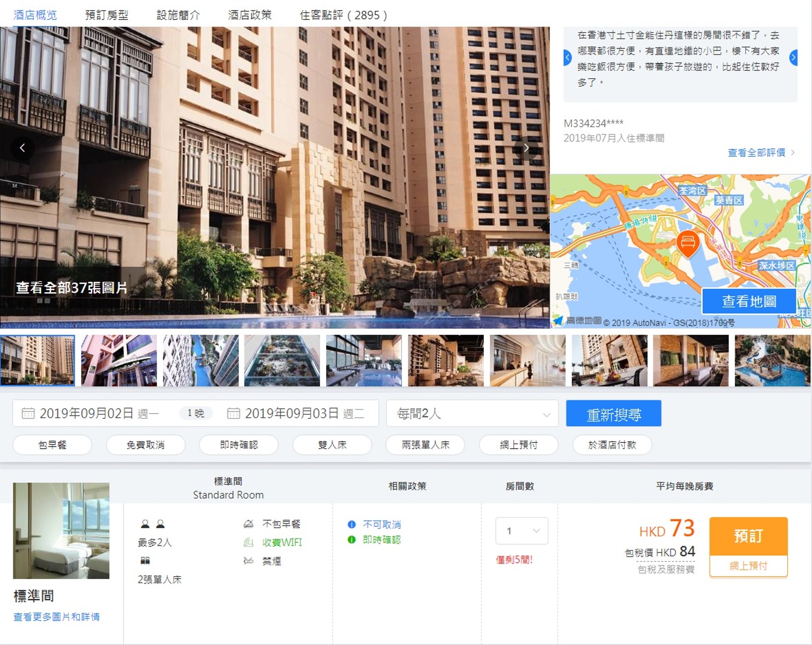Click the check-out date calendar icon
Image resolution: width=812 pixels, height=645 pixels.
tap(233, 413)
